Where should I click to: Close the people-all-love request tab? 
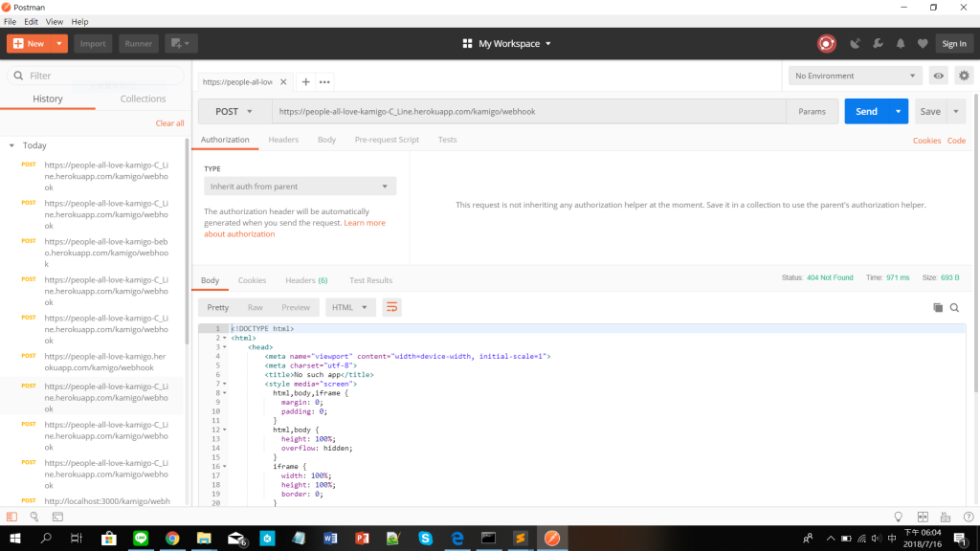click(x=283, y=82)
